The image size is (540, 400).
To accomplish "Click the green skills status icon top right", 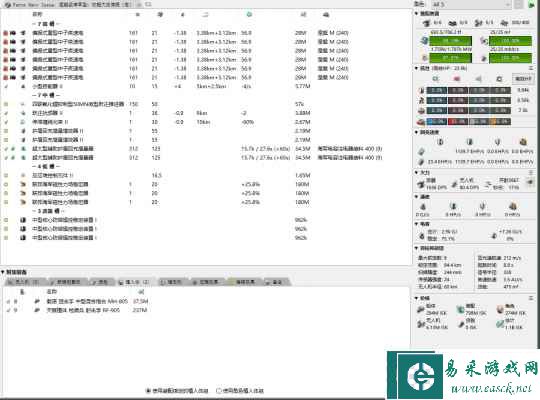I will point(531,4).
